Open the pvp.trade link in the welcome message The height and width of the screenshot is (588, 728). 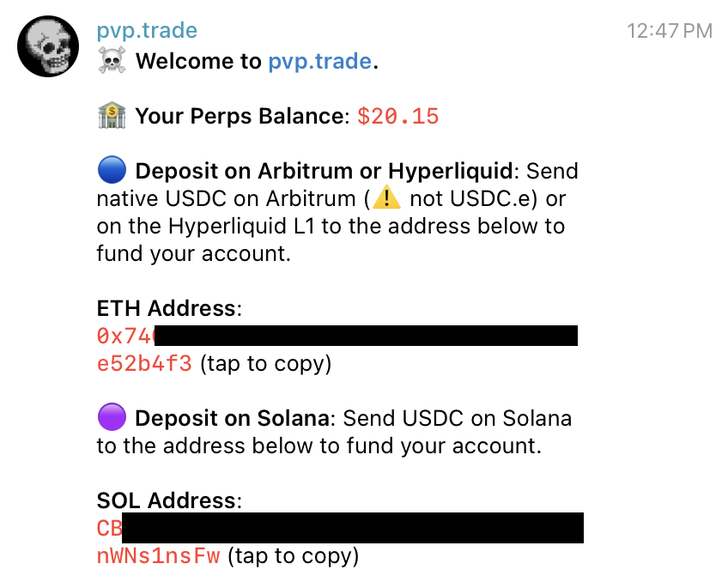click(x=319, y=61)
